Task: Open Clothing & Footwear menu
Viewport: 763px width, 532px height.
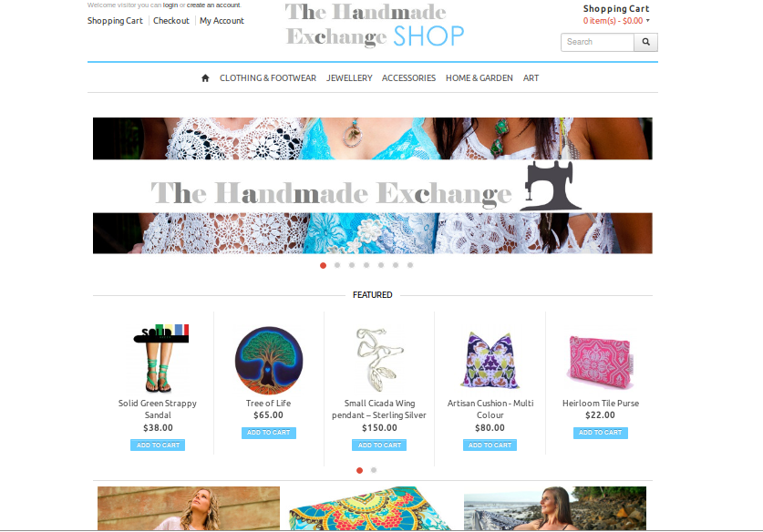Action: click(x=268, y=77)
